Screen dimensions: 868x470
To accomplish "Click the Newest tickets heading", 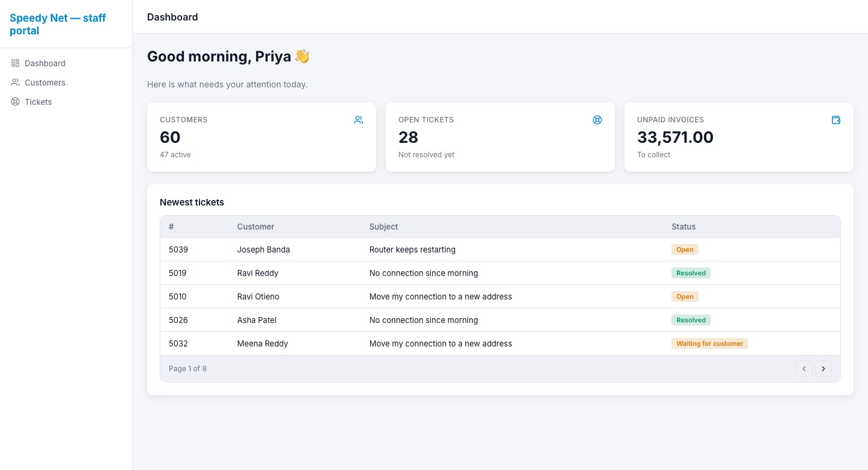I will point(192,202).
